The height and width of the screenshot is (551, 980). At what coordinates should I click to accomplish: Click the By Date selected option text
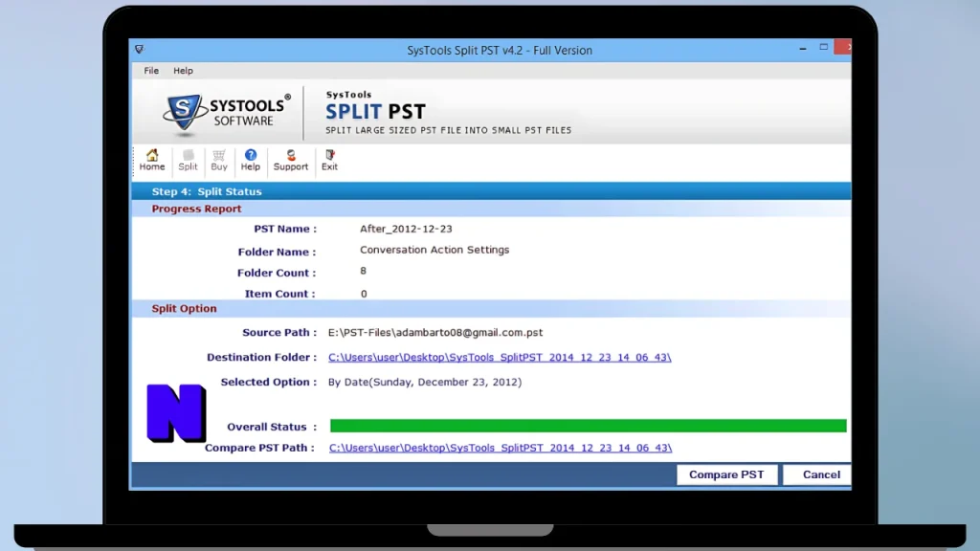pos(425,383)
